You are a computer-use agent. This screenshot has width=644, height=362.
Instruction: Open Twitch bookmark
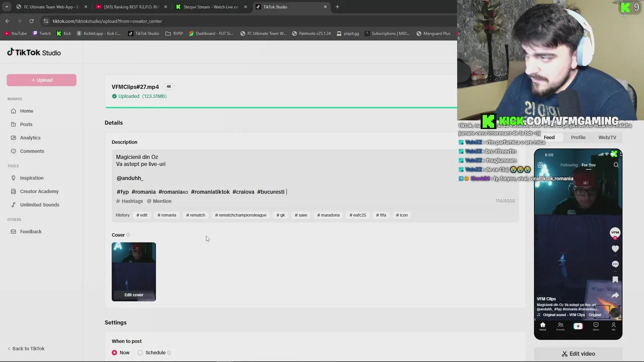[x=42, y=34]
